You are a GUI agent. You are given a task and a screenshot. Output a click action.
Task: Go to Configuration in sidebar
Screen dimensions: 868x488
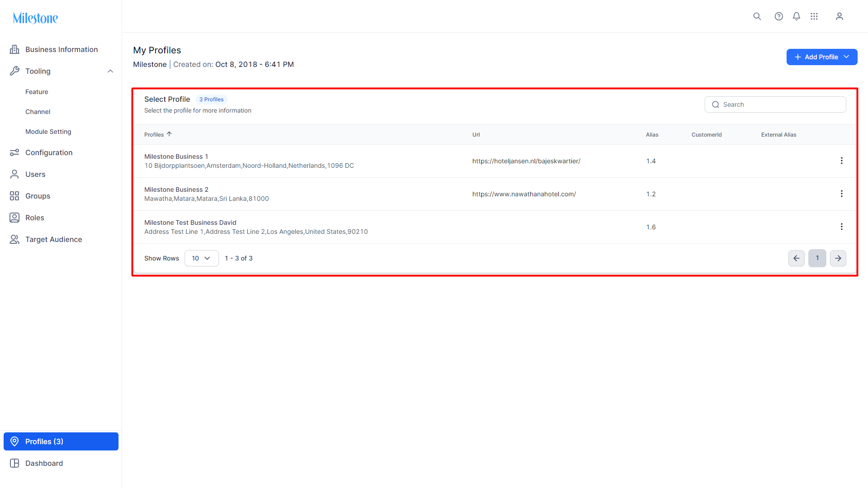61,152
